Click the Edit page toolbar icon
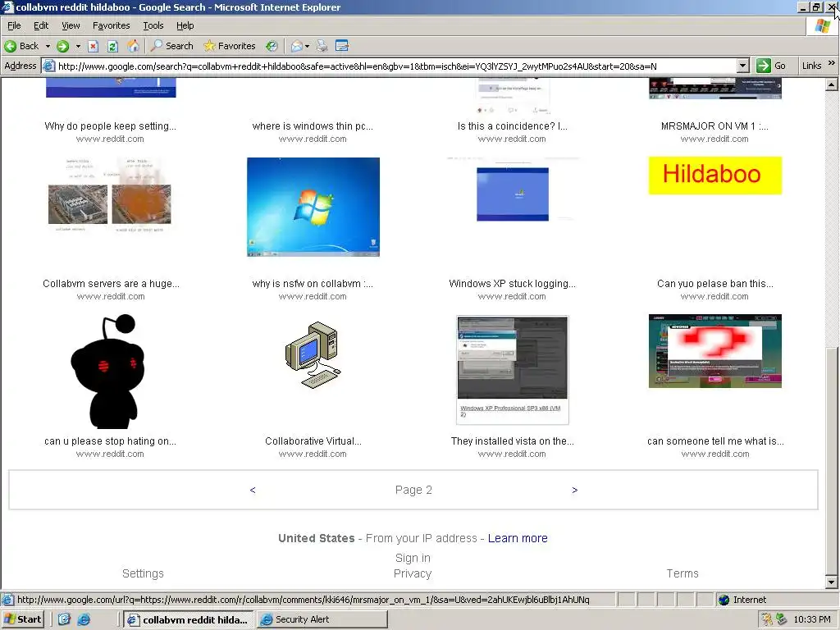The image size is (840, 630). (342, 46)
